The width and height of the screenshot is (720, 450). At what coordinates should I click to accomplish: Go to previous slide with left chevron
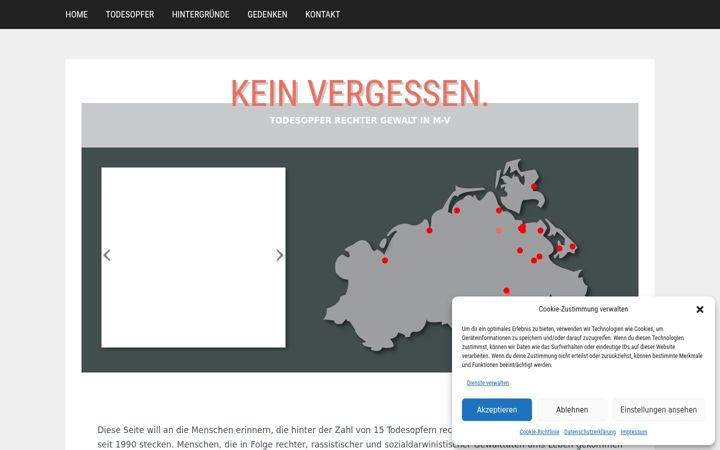point(107,255)
